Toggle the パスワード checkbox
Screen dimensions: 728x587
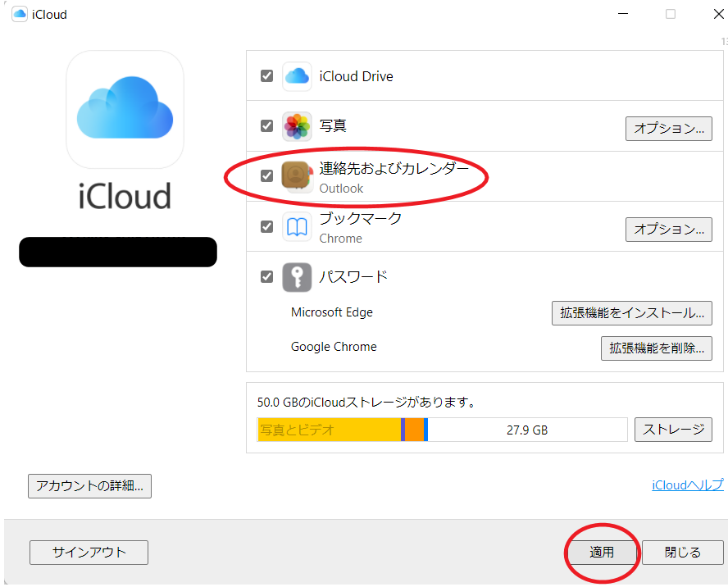(266, 277)
